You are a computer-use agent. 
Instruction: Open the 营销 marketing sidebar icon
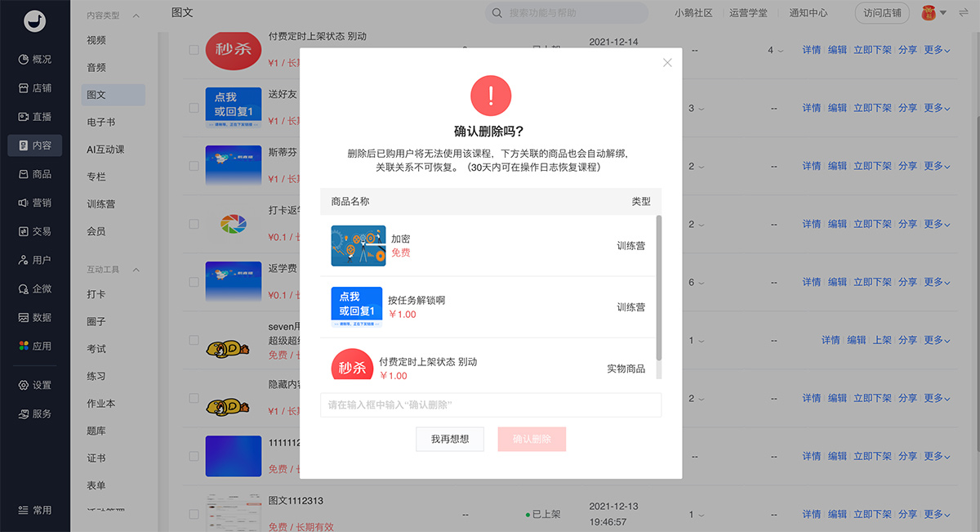[24, 203]
